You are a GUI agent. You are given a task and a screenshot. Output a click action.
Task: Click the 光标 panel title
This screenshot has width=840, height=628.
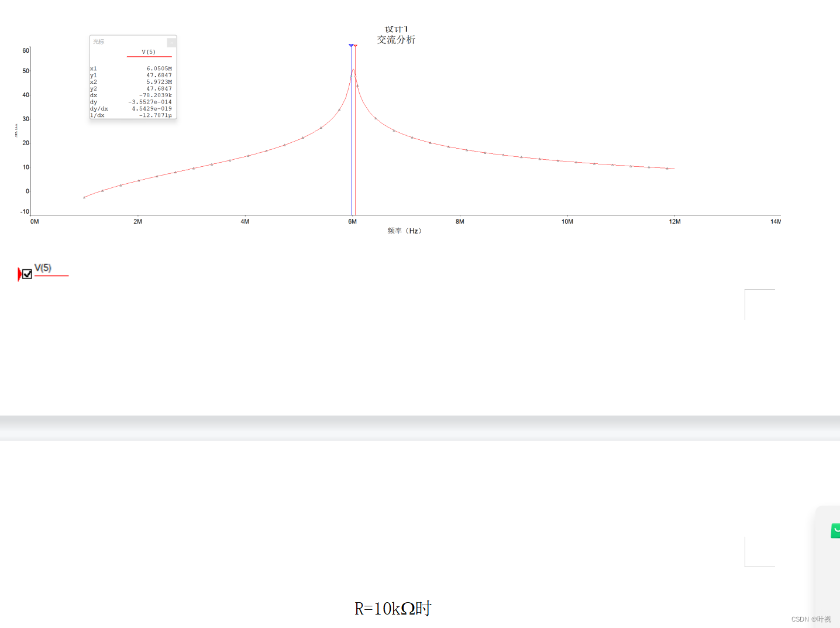[x=99, y=42]
